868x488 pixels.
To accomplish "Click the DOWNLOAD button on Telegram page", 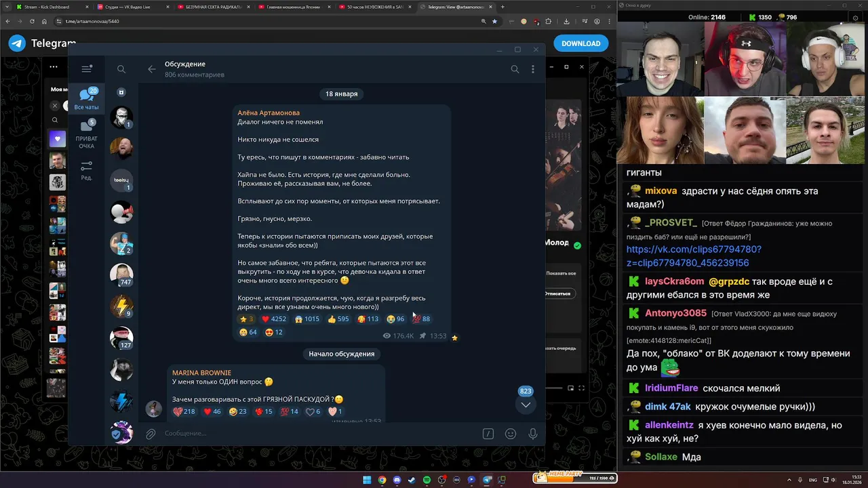I will point(581,43).
